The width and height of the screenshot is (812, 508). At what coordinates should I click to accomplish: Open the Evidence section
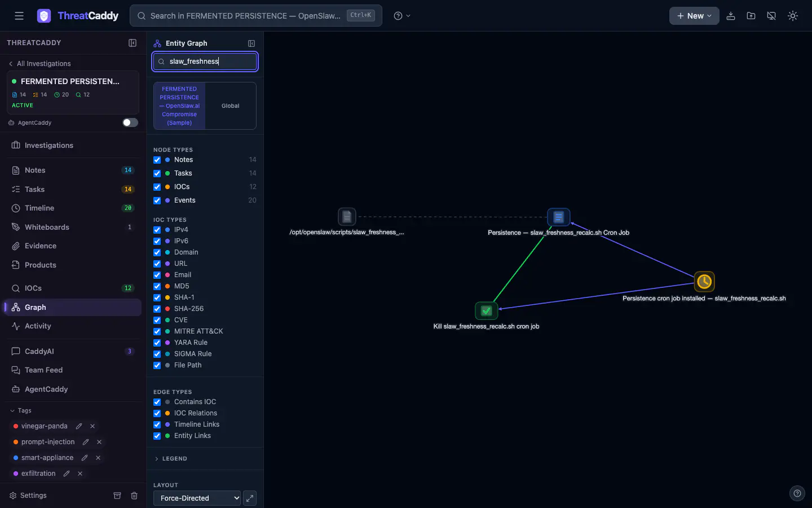click(73, 246)
